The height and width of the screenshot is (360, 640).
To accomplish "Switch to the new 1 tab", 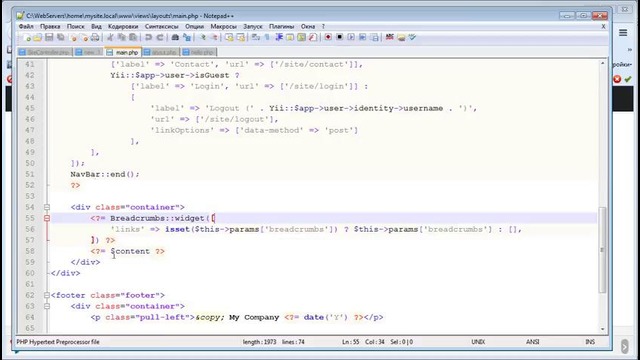I will tap(89, 52).
